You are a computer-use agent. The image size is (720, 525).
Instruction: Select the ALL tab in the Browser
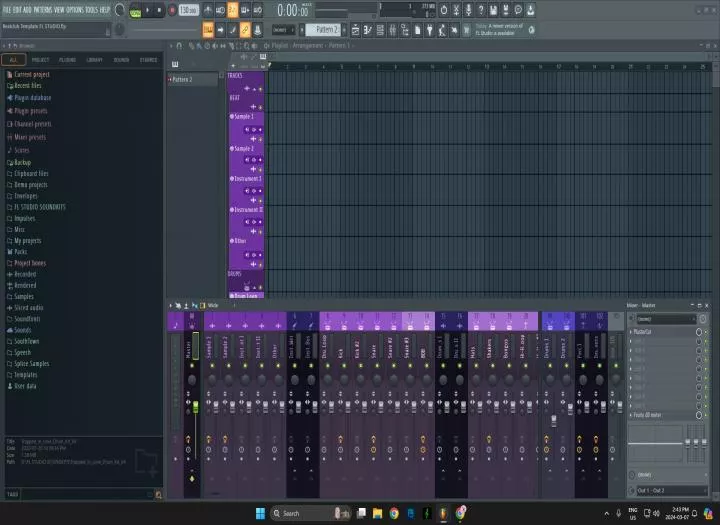(13, 60)
